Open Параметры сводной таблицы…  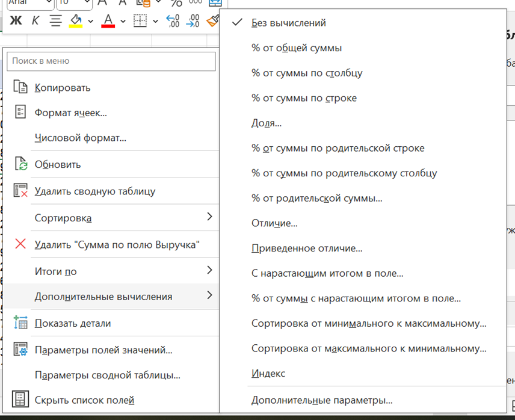(108, 375)
